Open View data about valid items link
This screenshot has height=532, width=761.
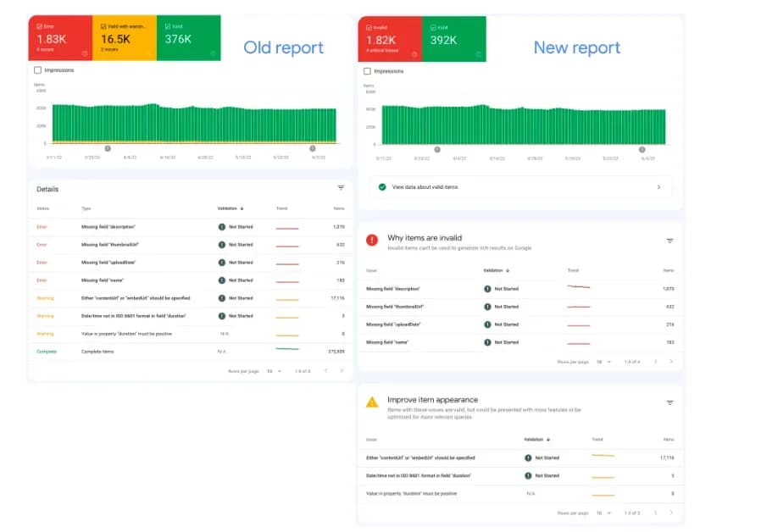click(x=425, y=186)
